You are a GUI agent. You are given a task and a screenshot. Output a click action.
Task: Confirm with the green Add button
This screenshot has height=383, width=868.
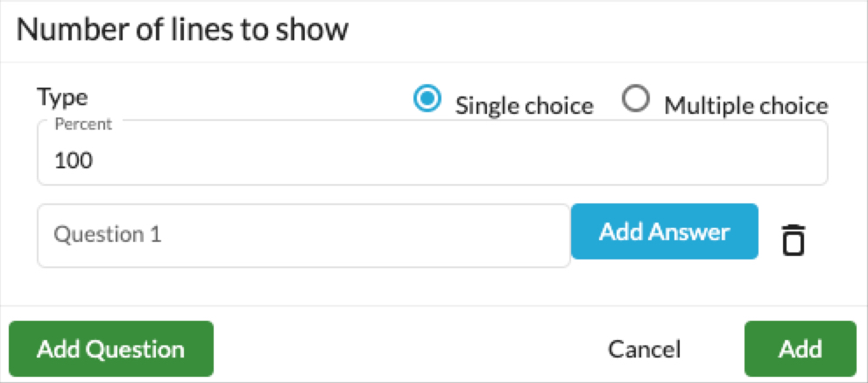point(800,349)
